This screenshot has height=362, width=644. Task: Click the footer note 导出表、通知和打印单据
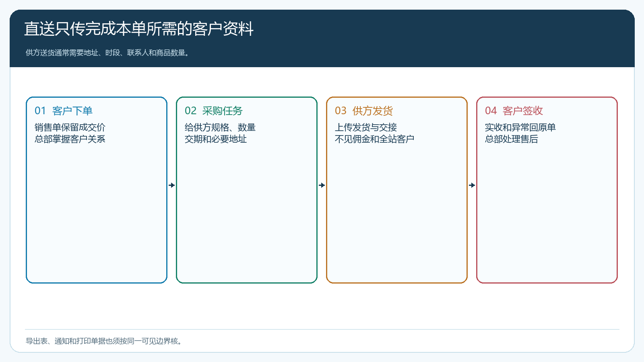104,341
